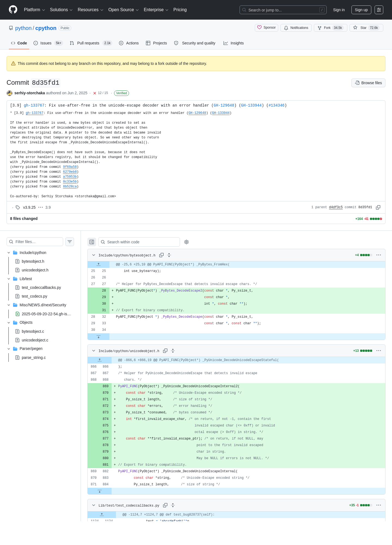Expand all lines in unicodeobject.h diff

[173, 351]
